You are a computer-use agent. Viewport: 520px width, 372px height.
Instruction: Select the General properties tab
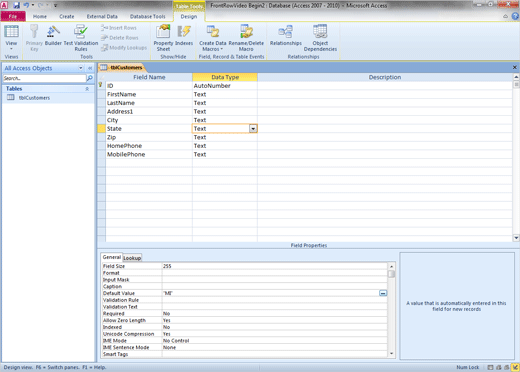[112, 257]
